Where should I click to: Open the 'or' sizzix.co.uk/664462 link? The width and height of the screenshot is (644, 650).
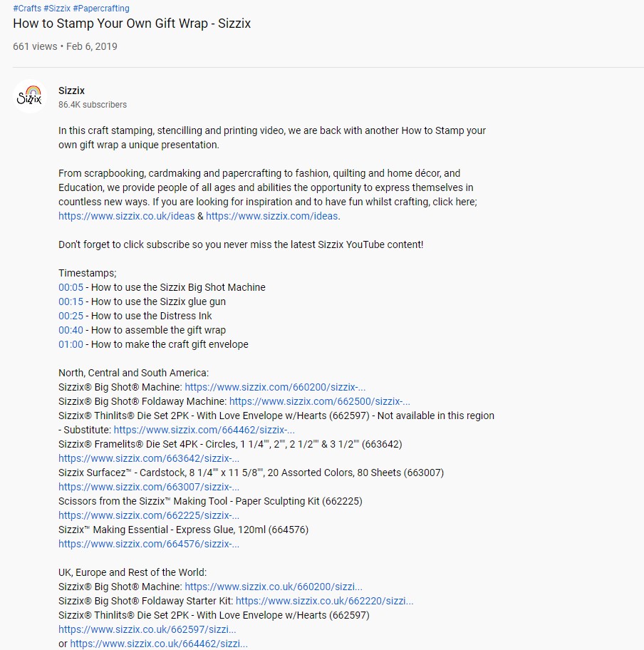coord(159,644)
